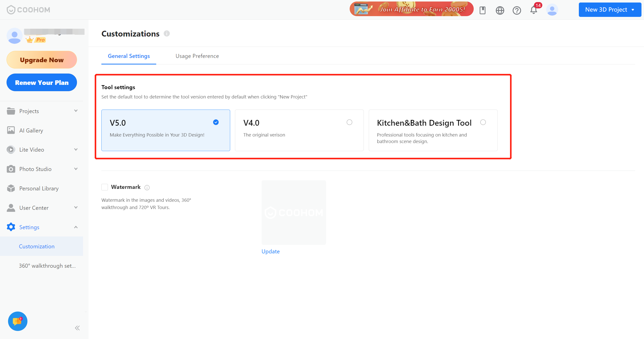The height and width of the screenshot is (339, 644).
Task: Open the language globe icon
Action: [x=500, y=10]
